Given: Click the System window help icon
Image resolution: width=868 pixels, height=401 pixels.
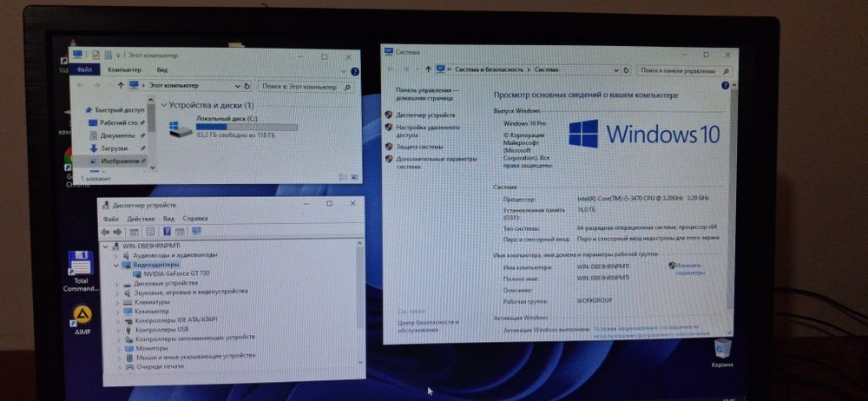Looking at the screenshot, I should click(725, 86).
